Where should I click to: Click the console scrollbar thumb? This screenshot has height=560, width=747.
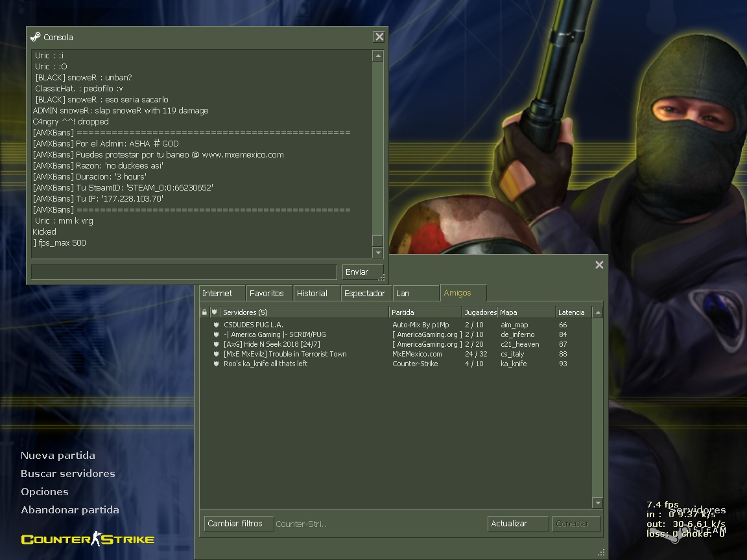(x=378, y=240)
